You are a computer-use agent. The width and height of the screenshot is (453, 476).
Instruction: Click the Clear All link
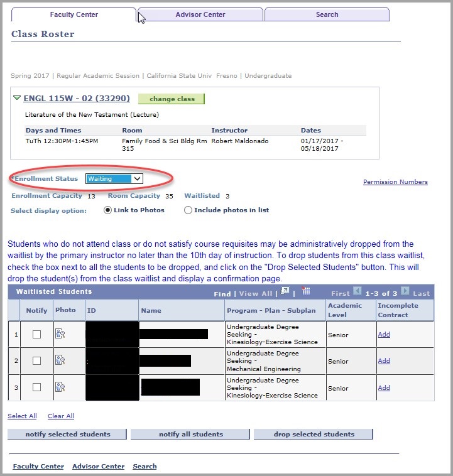tap(61, 416)
